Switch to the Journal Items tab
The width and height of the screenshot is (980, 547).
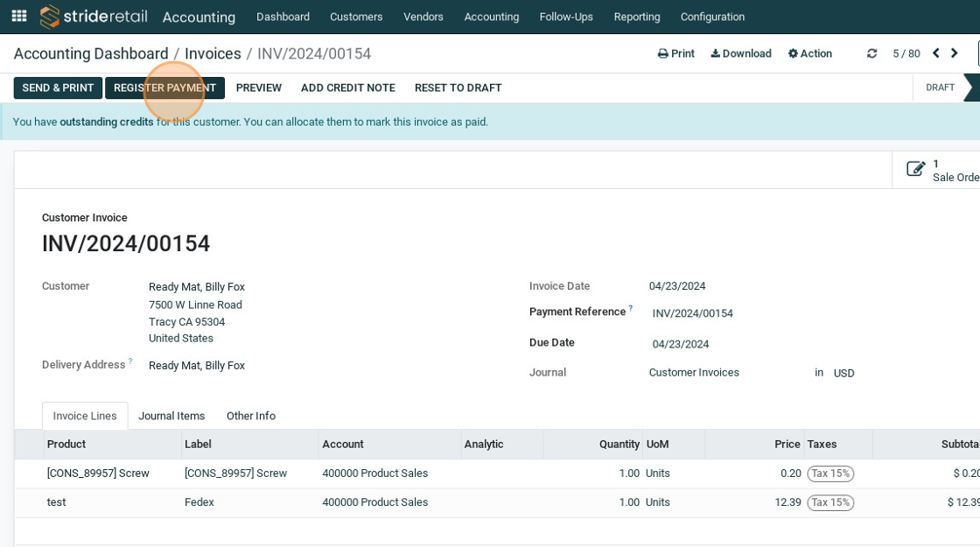171,416
